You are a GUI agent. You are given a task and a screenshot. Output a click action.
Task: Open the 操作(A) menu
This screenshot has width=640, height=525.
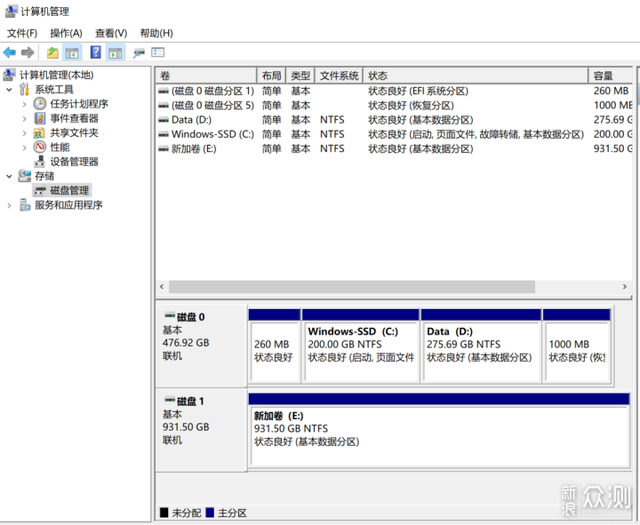click(x=66, y=33)
